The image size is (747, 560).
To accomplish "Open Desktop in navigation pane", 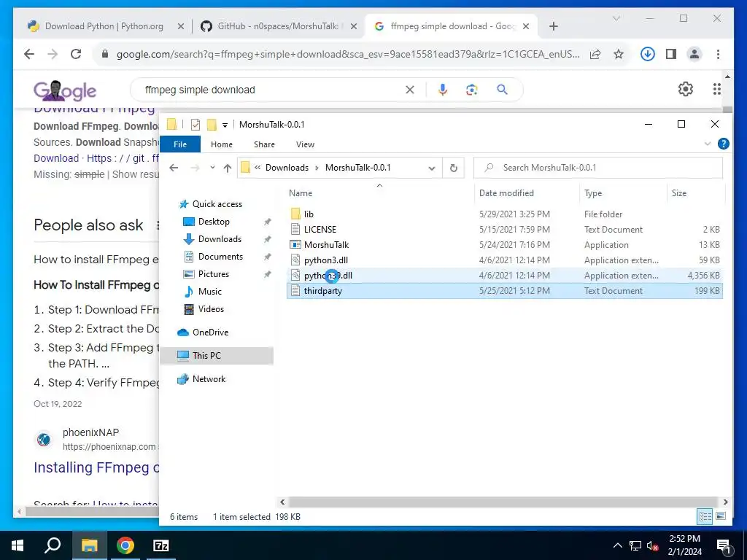I will (214, 222).
